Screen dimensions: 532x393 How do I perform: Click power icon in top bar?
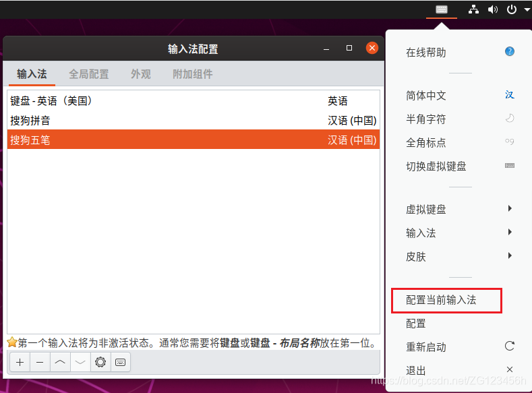pyautogui.click(x=512, y=9)
